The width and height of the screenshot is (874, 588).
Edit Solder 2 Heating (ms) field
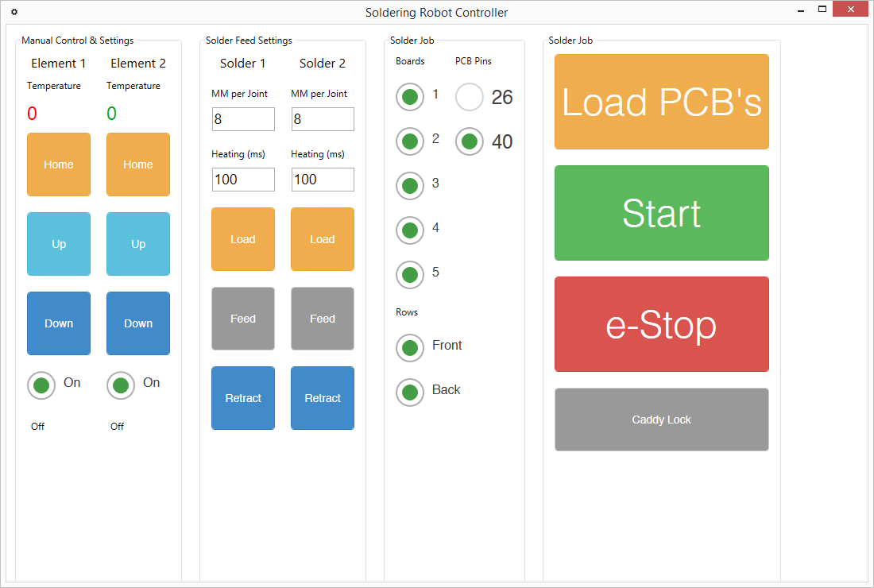323,180
